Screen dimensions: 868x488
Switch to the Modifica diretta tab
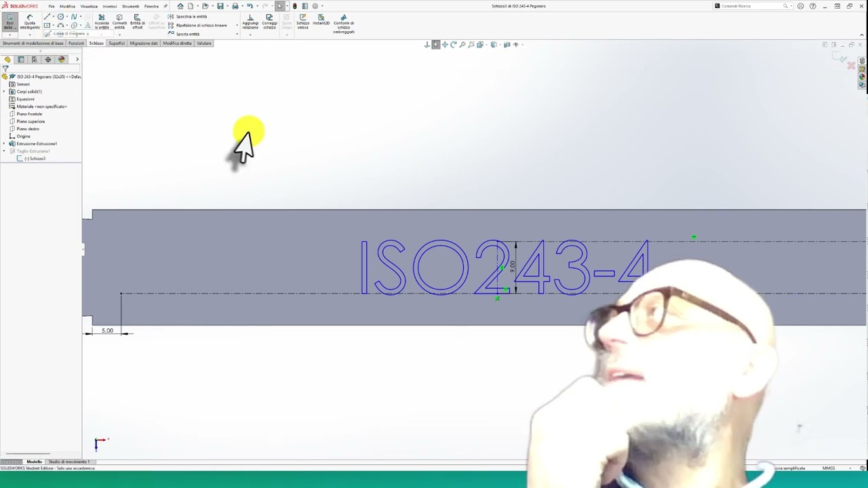click(177, 43)
